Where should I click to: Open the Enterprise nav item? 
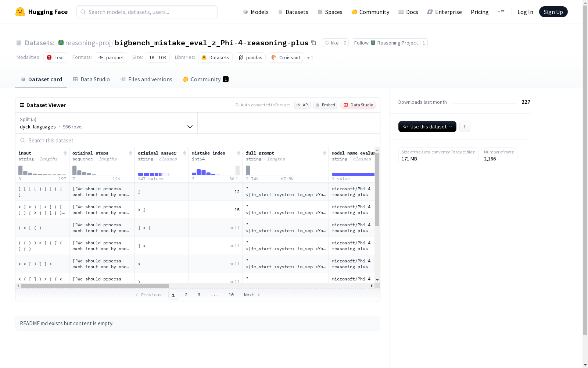(444, 12)
